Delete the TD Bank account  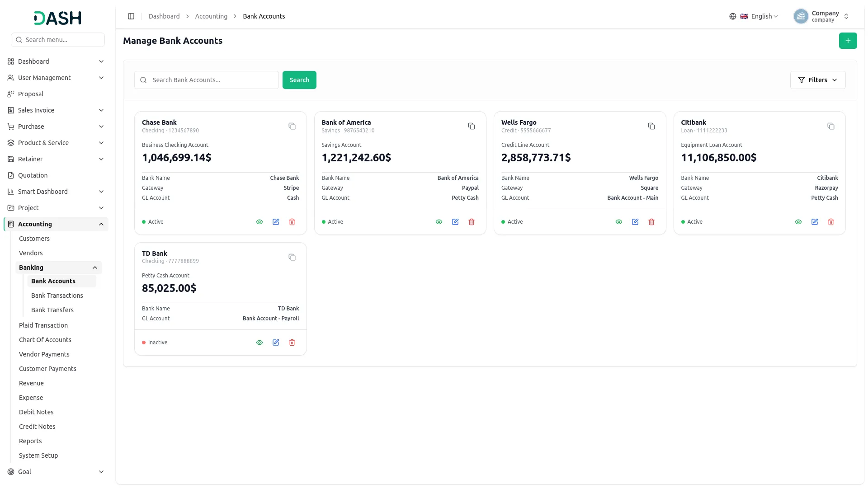tap(292, 343)
